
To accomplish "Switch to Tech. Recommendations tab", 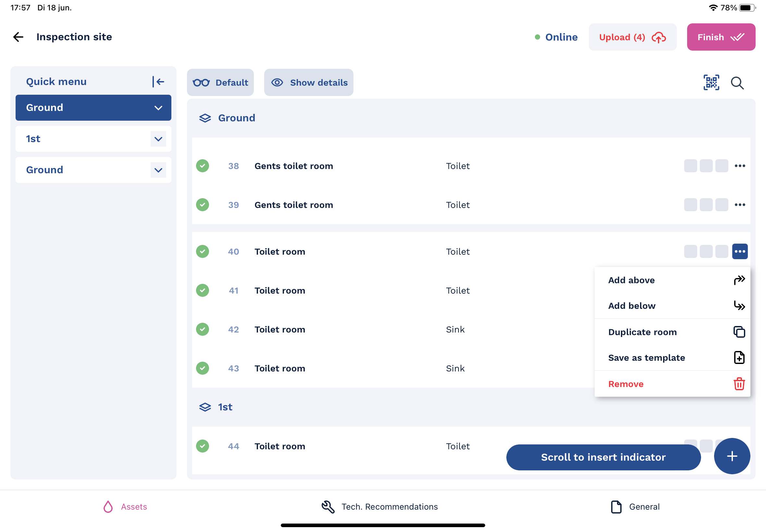I will [379, 507].
